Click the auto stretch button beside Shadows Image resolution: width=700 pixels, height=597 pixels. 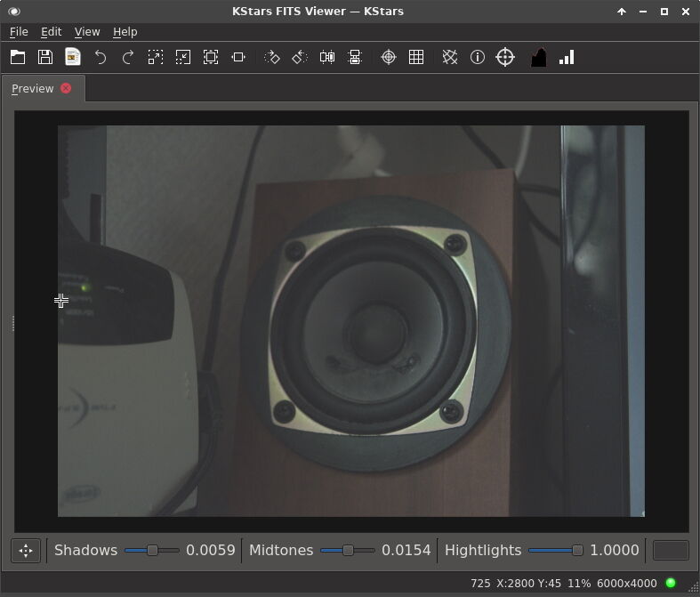[26, 551]
